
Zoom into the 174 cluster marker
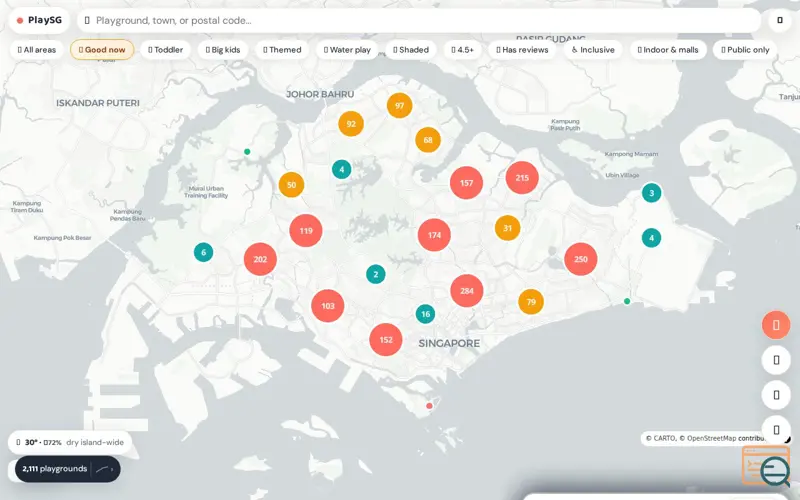[x=434, y=235]
